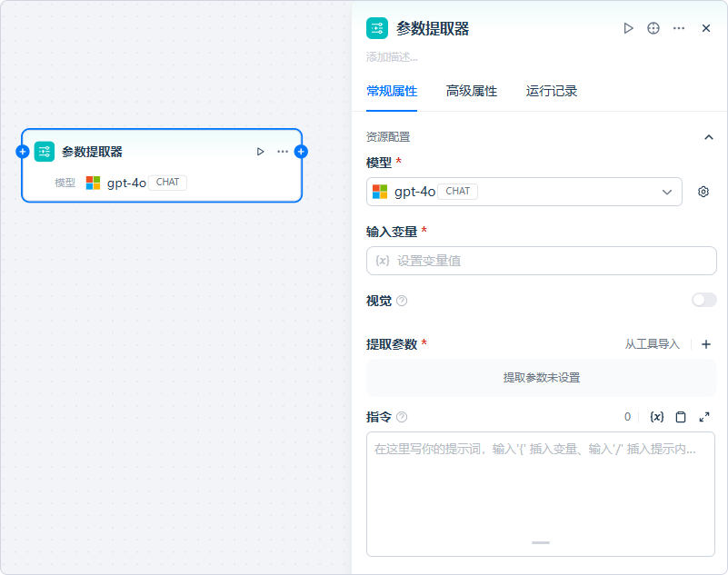Switch to the 高级属性 tab
728x575 pixels.
(x=471, y=91)
